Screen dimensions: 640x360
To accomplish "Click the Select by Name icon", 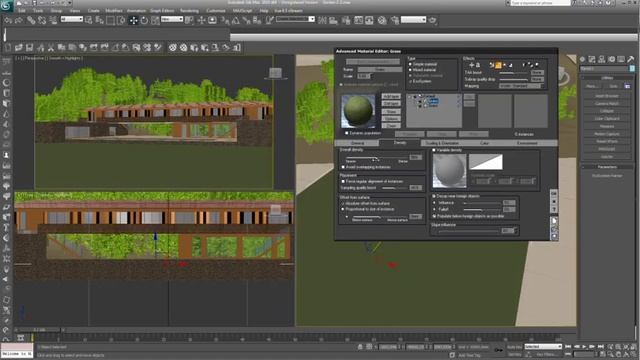I will 100,20.
